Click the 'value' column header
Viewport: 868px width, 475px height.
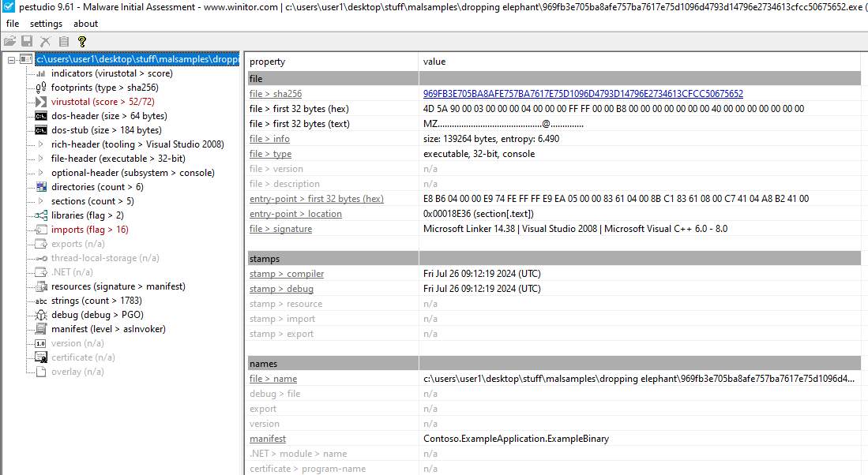click(434, 62)
